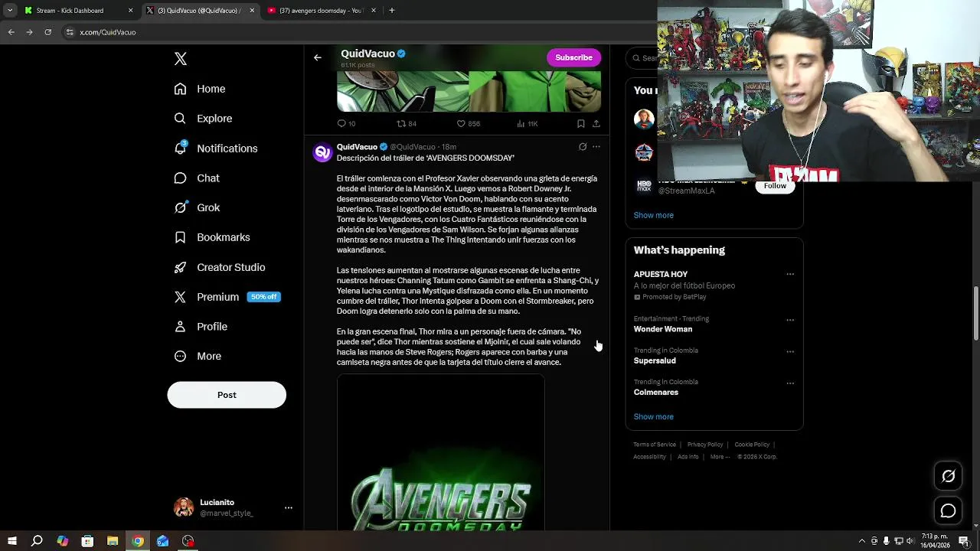This screenshot has width=980, height=551.
Task: Click the Grok icon on the trailer post
Action: pyautogui.click(x=583, y=147)
